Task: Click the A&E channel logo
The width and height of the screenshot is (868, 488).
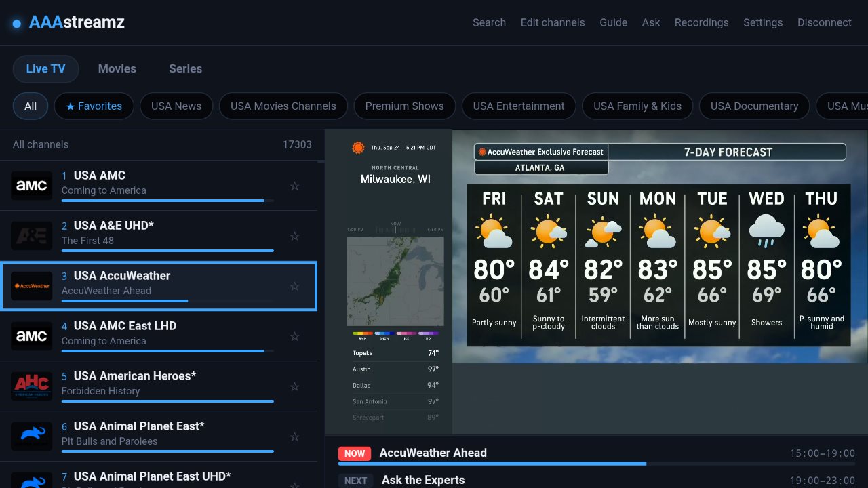Action: coord(32,236)
